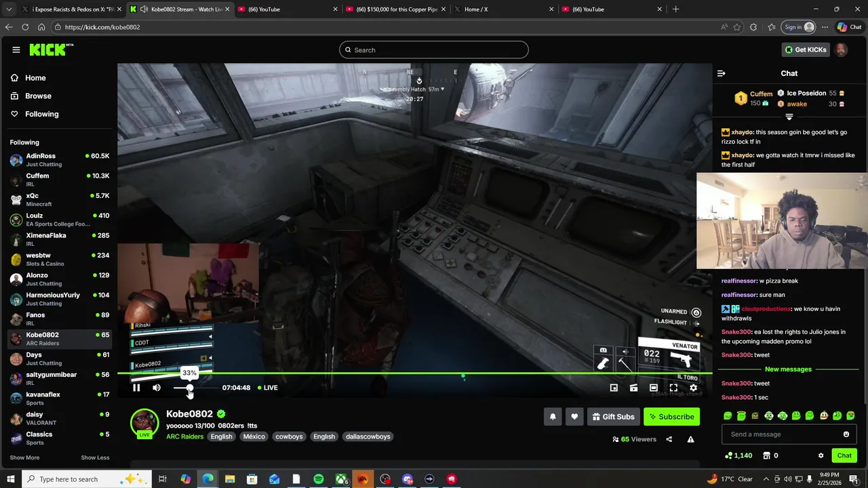The height and width of the screenshot is (488, 868).
Task: Click the Get KICKs button
Action: (805, 49)
